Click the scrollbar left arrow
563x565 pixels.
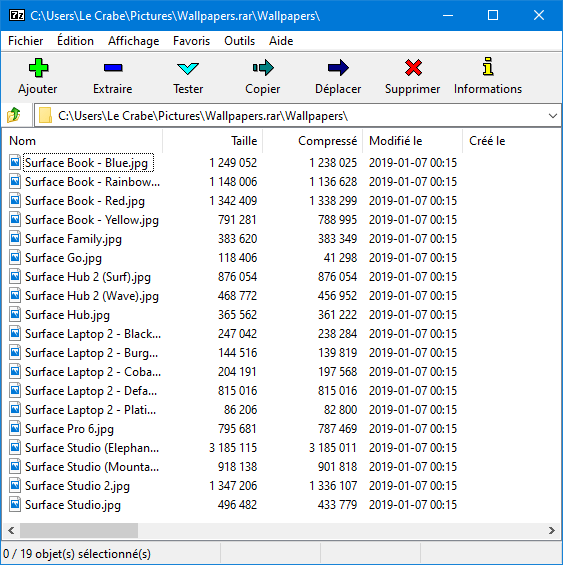coord(11,530)
